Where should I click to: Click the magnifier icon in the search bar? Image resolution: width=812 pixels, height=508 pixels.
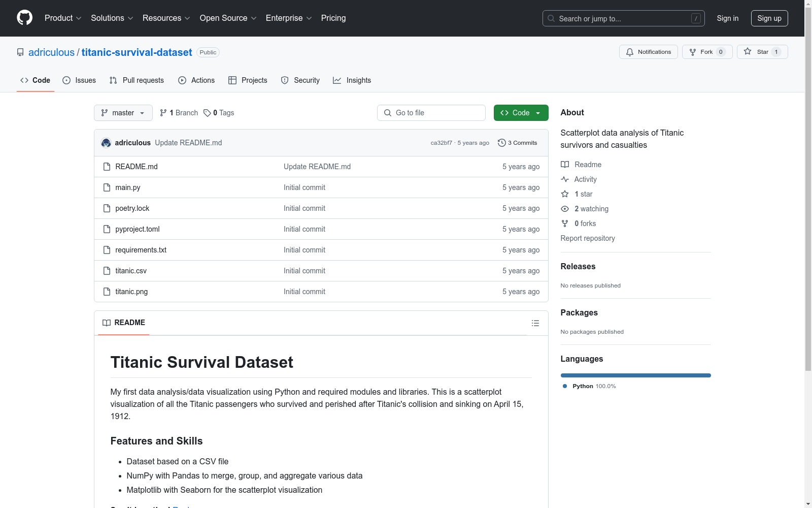[551, 18]
